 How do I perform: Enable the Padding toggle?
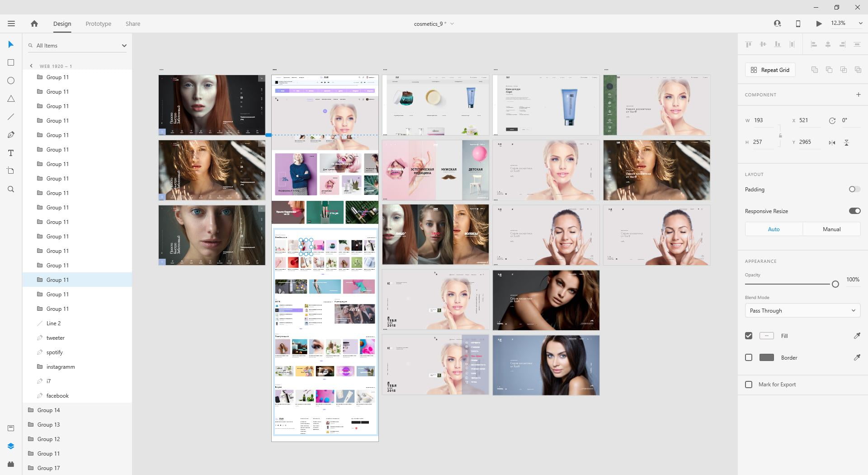coord(854,189)
